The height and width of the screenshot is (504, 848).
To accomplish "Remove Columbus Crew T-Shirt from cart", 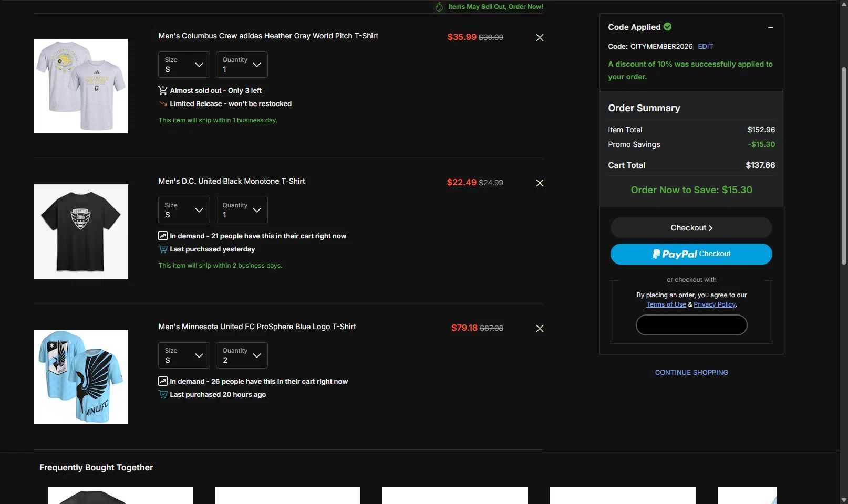I will tap(540, 38).
